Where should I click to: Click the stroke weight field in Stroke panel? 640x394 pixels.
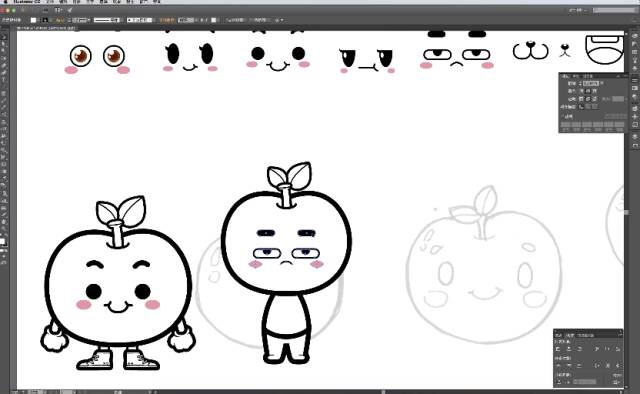[591, 84]
